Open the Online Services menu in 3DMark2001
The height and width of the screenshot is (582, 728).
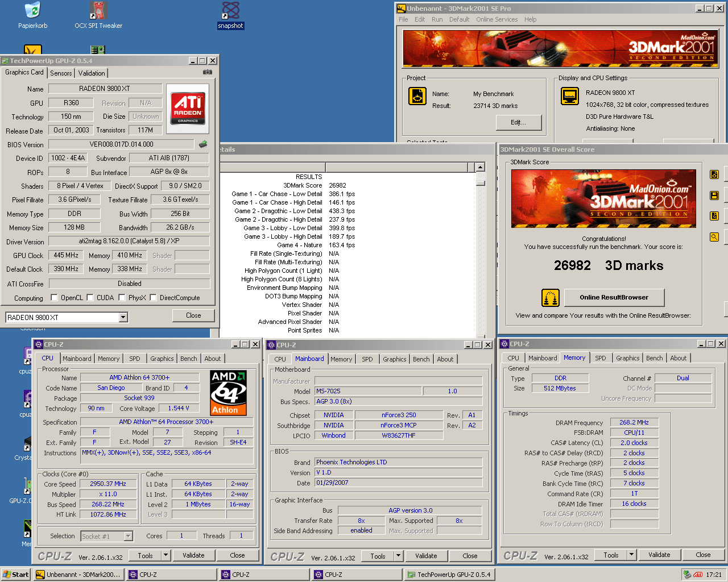tap(497, 19)
